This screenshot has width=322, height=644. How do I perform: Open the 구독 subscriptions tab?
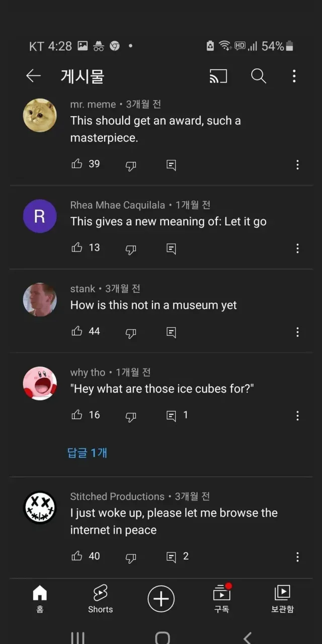point(221,599)
